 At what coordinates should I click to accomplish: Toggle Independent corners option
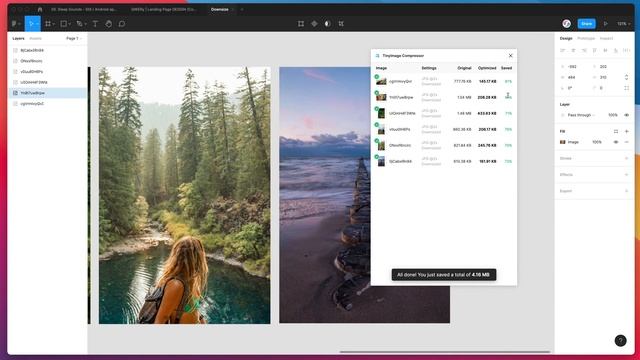pyautogui.click(x=626, y=88)
